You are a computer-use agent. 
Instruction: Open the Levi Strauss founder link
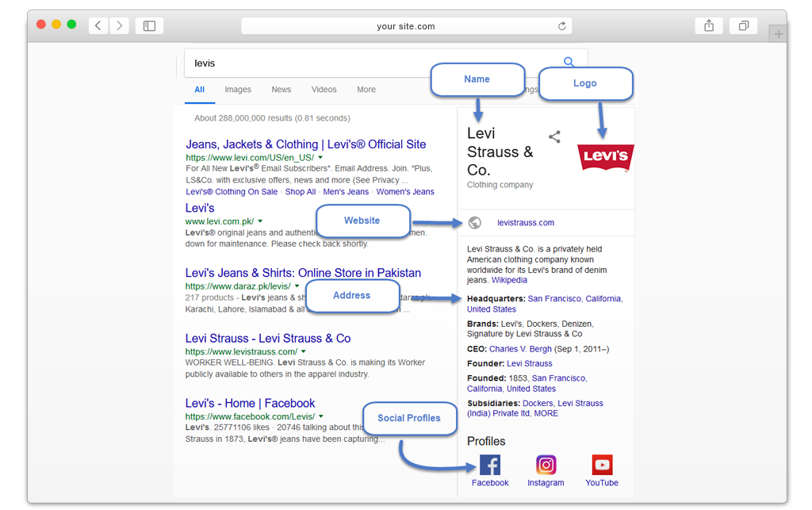coord(529,363)
